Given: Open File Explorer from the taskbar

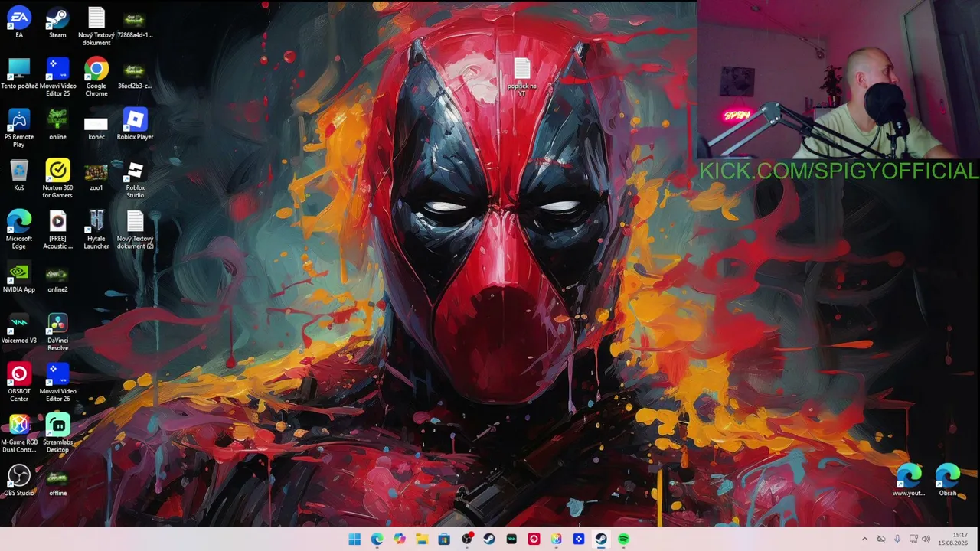Looking at the screenshot, I should tap(421, 540).
